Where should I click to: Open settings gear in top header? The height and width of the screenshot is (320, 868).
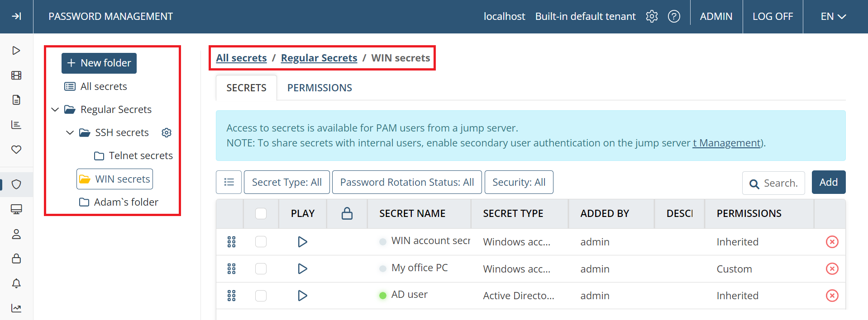pos(652,16)
